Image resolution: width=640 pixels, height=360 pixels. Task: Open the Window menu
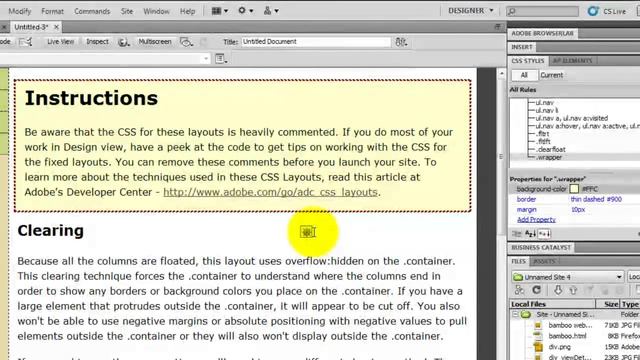tap(156, 11)
